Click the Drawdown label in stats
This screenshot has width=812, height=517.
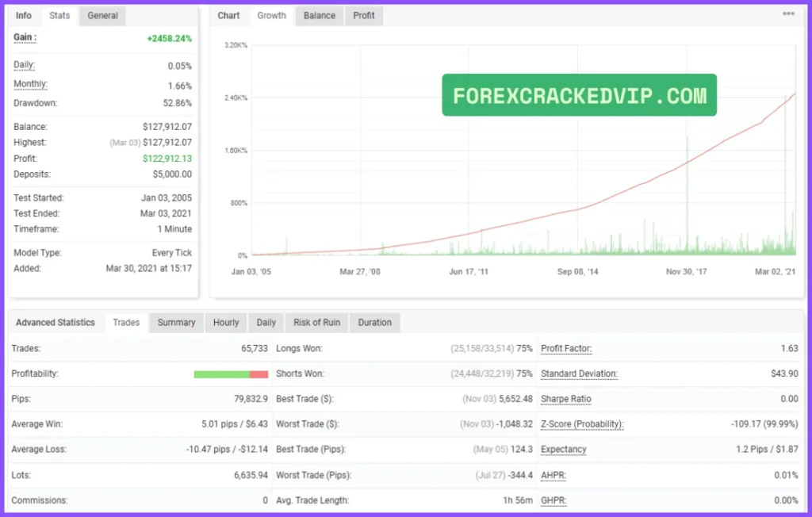pyautogui.click(x=36, y=103)
